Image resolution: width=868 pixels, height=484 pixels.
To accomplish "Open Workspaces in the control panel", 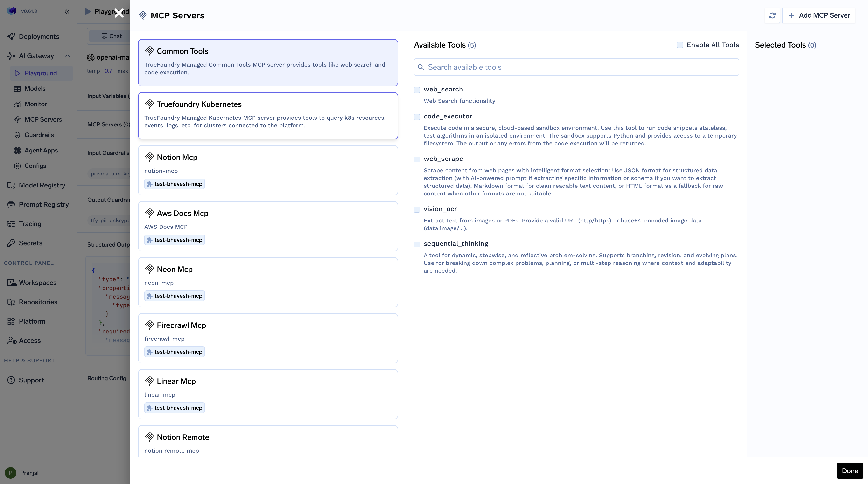I will 37,283.
